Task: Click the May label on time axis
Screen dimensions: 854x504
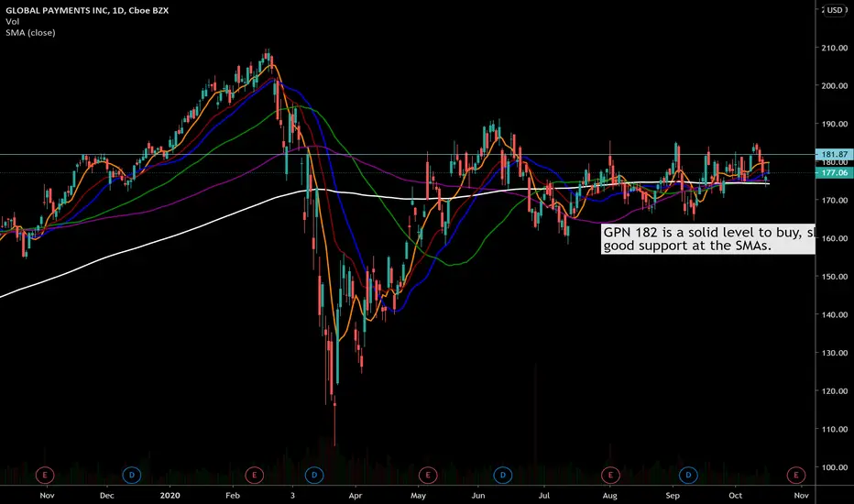Action: [418, 495]
